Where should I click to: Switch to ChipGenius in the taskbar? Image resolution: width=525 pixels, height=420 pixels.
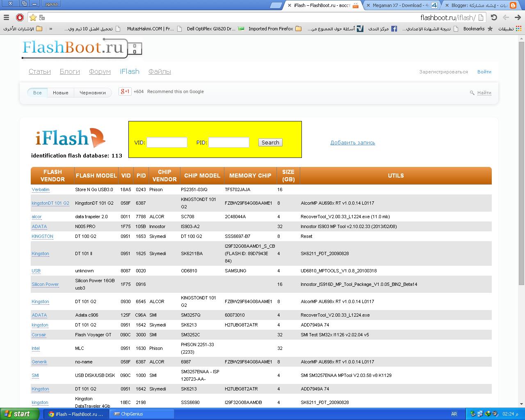[x=142, y=414]
